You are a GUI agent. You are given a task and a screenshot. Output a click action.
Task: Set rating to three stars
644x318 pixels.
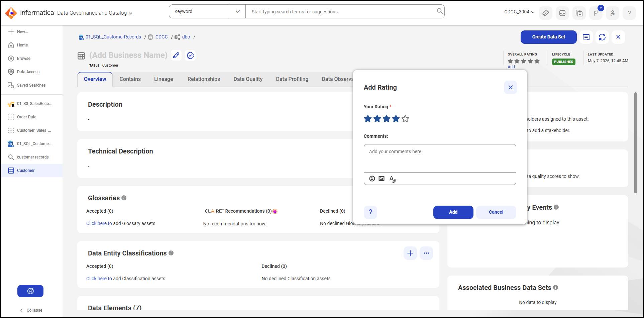[x=387, y=119]
